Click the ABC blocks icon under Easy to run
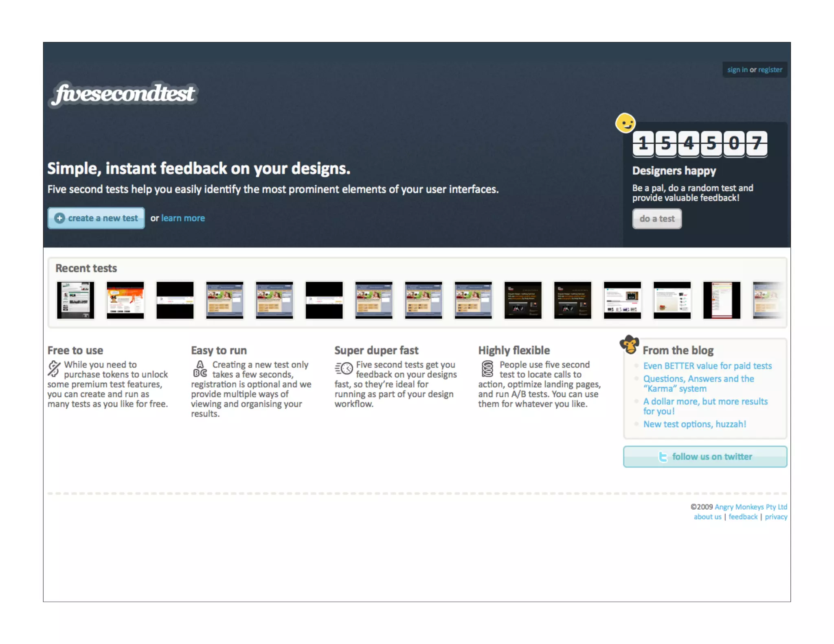The width and height of the screenshot is (834, 644). click(x=200, y=369)
